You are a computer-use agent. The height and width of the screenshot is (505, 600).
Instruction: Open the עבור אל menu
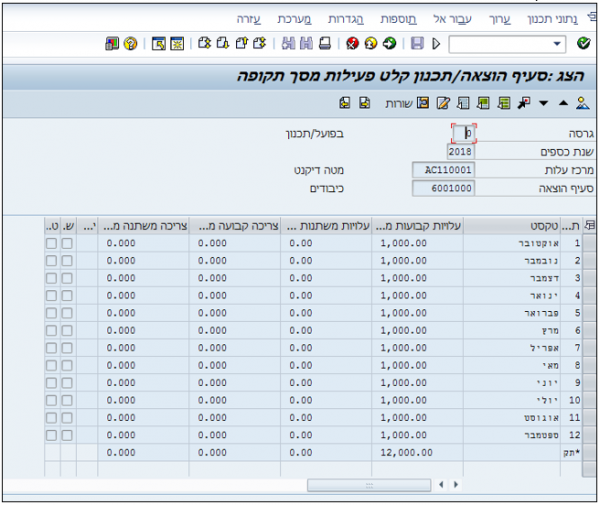coord(452,19)
